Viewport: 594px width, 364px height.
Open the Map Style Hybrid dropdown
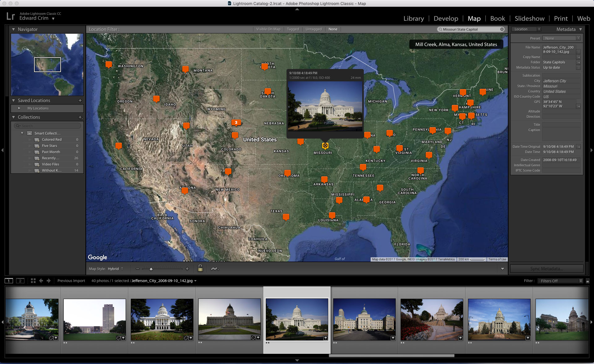click(115, 269)
